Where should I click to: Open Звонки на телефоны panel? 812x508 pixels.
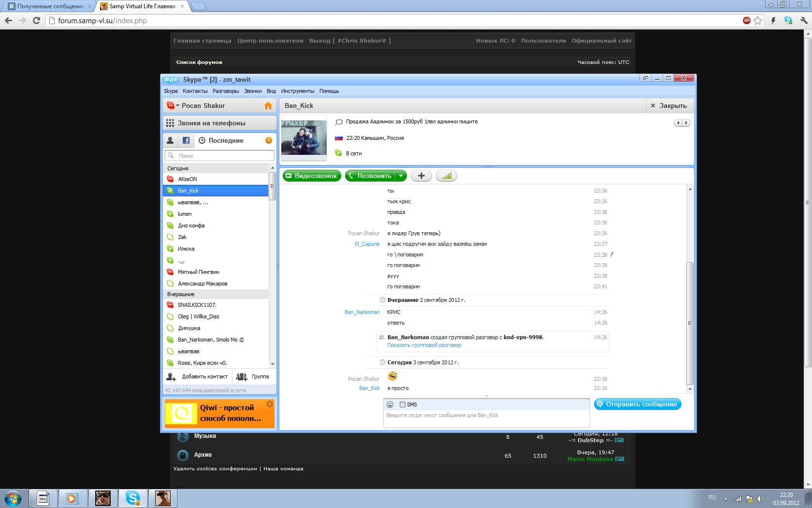[219, 123]
